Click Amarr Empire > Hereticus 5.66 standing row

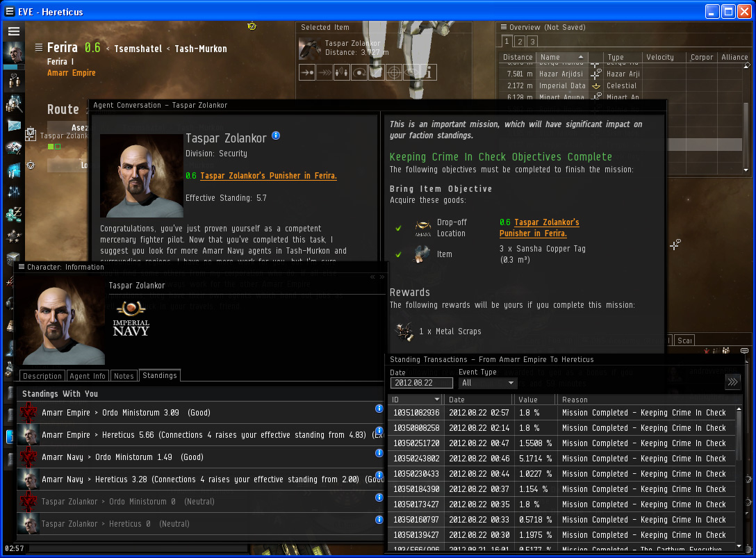coord(200,435)
